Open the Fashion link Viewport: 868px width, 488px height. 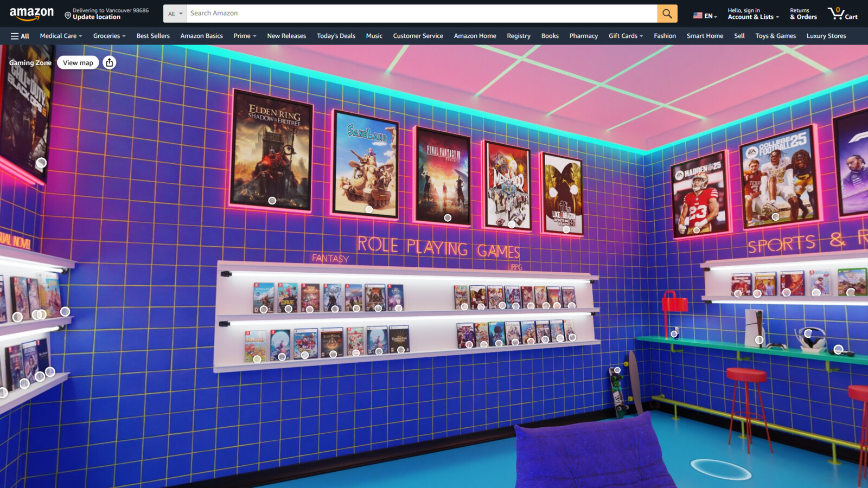pyautogui.click(x=665, y=36)
